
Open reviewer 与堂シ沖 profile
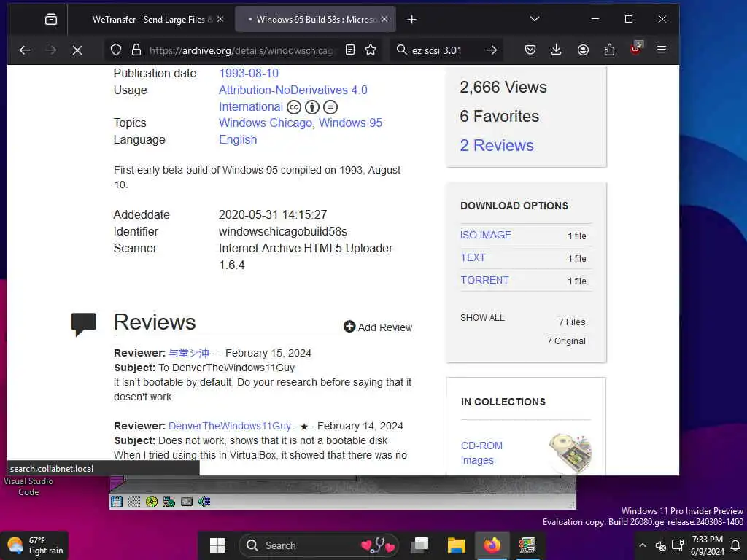tap(189, 353)
